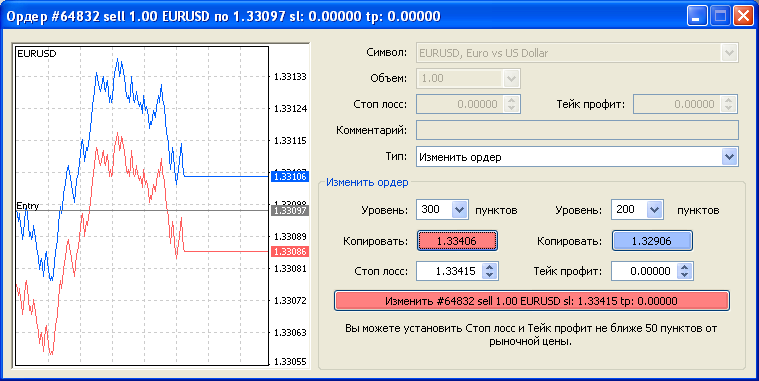
Task: Expand the take profit Уровень 200 dropdown
Action: [654, 210]
